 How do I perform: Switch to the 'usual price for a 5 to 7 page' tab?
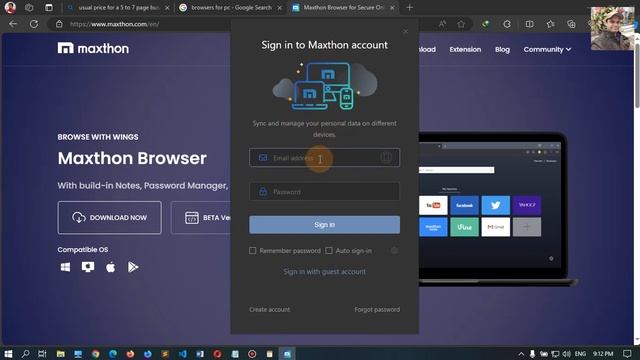(x=118, y=7)
